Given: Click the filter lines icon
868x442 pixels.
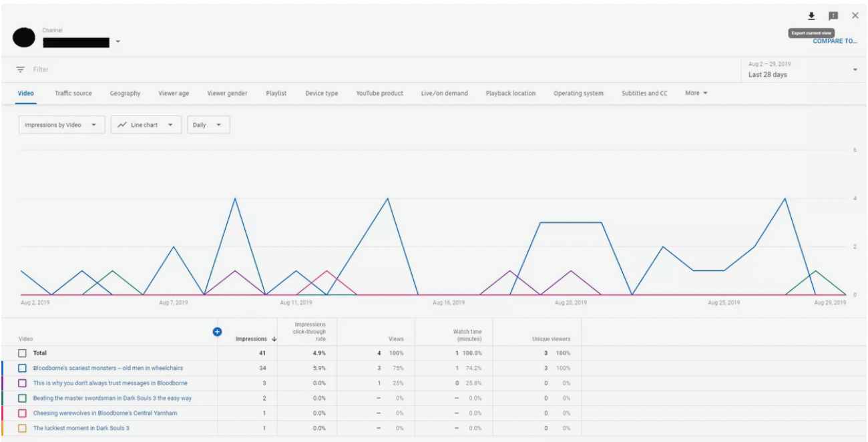Looking at the screenshot, I should pos(21,69).
